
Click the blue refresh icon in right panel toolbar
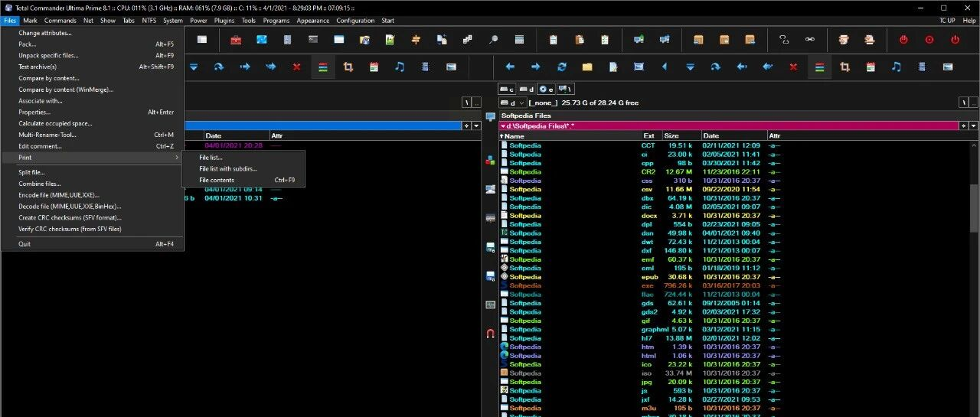561,67
